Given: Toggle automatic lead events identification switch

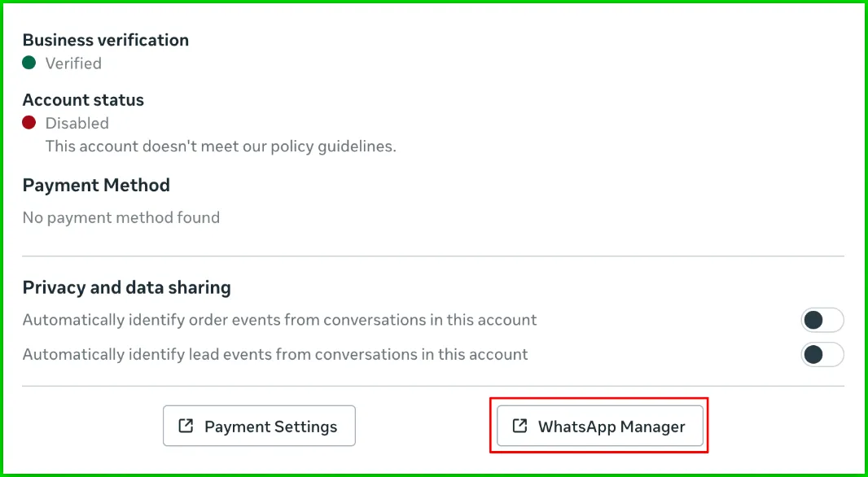Looking at the screenshot, I should coord(822,355).
